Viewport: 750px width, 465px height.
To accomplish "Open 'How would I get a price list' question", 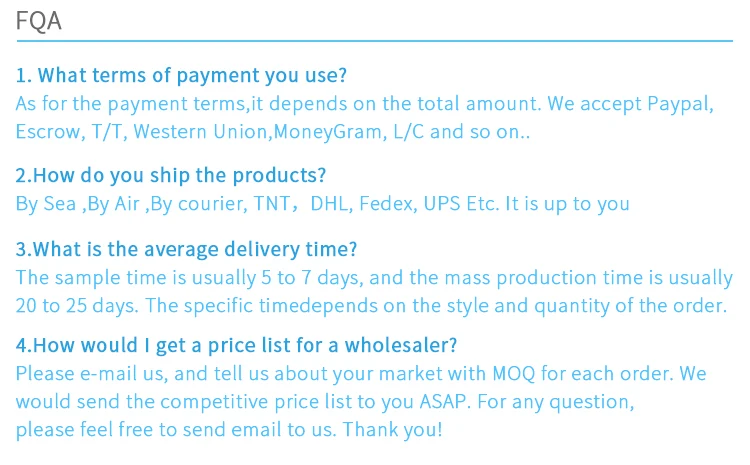I will click(x=237, y=346).
